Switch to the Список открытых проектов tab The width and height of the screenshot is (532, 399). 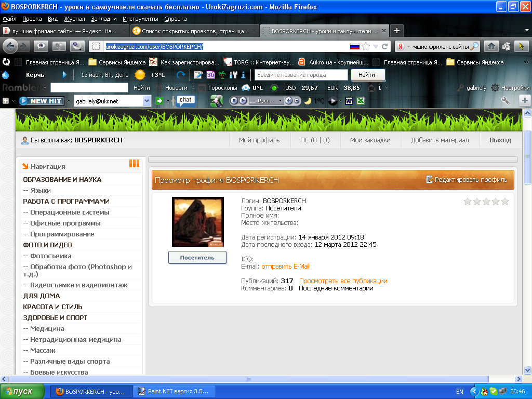point(194,31)
